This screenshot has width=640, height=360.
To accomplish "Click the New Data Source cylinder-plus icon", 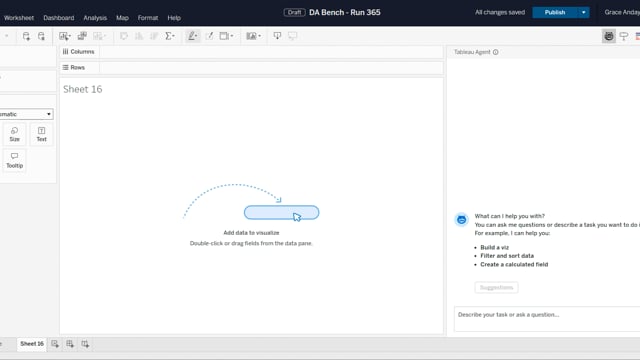I will 26,36.
